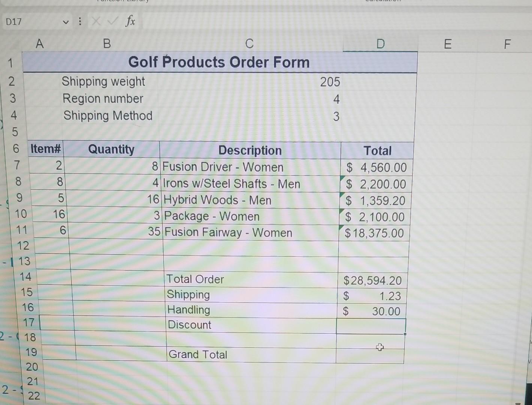Click the Cancel (X) icon beside formula bar
This screenshot has width=532, height=405.
pos(96,21)
